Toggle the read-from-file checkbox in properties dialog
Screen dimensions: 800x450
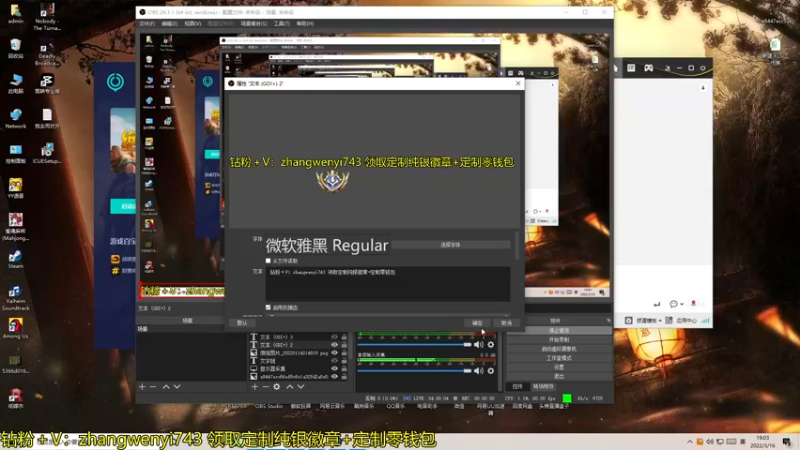(268, 261)
